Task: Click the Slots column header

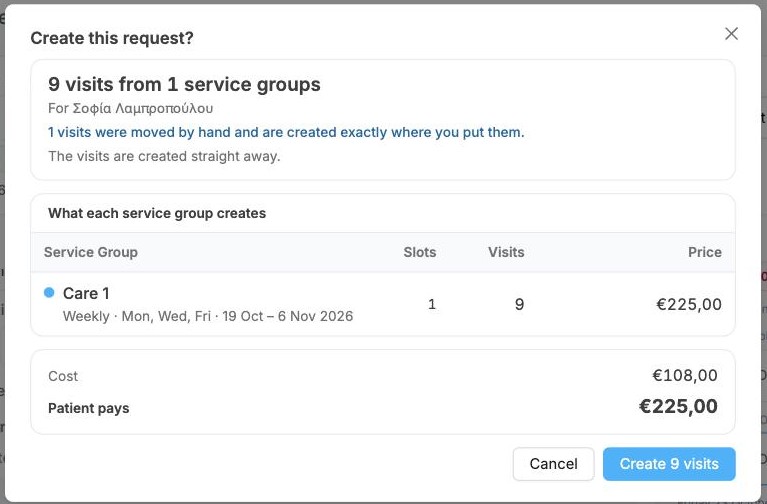Action: tap(419, 252)
